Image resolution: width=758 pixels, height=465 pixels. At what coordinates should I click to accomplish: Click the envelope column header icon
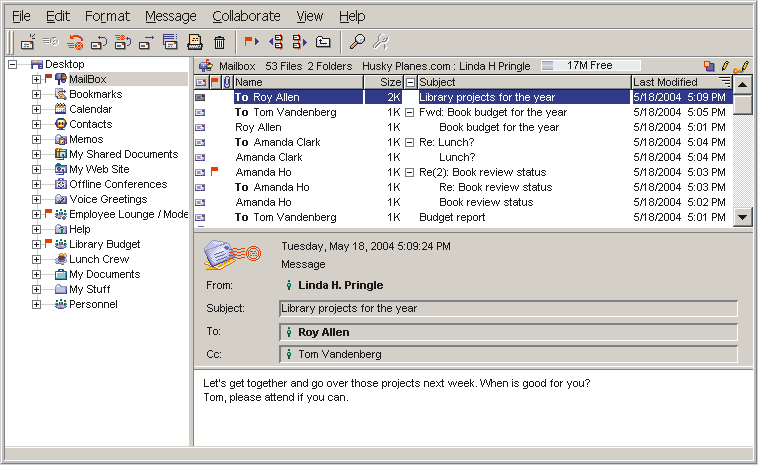tap(201, 82)
